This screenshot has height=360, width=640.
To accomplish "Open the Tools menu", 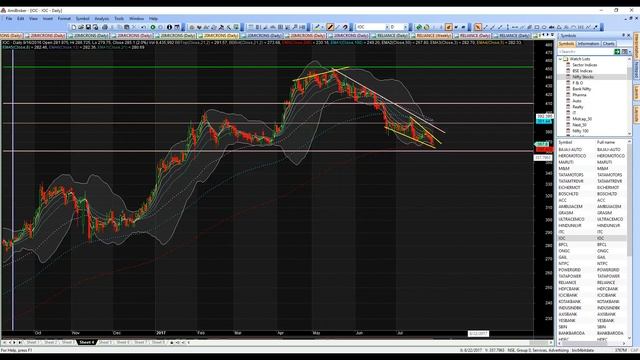I will coord(119,18).
